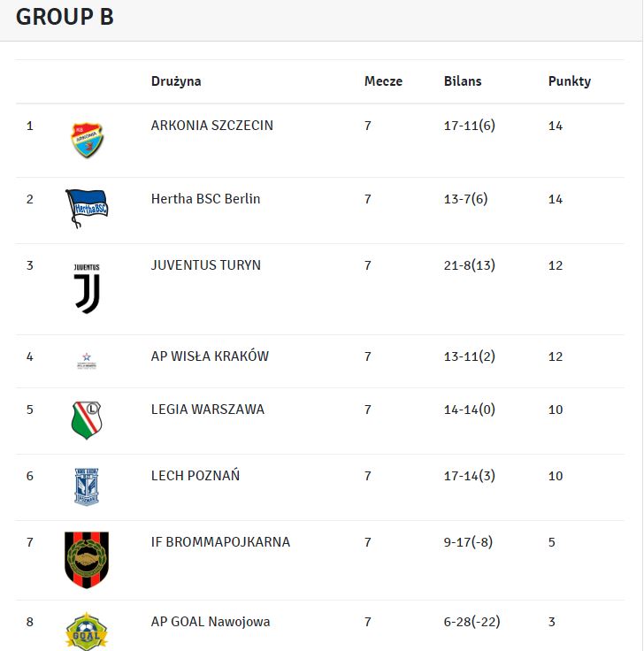Click the AP GOAL Nawojowa badge
The width and height of the screenshot is (644, 651).
pyautogui.click(x=87, y=631)
